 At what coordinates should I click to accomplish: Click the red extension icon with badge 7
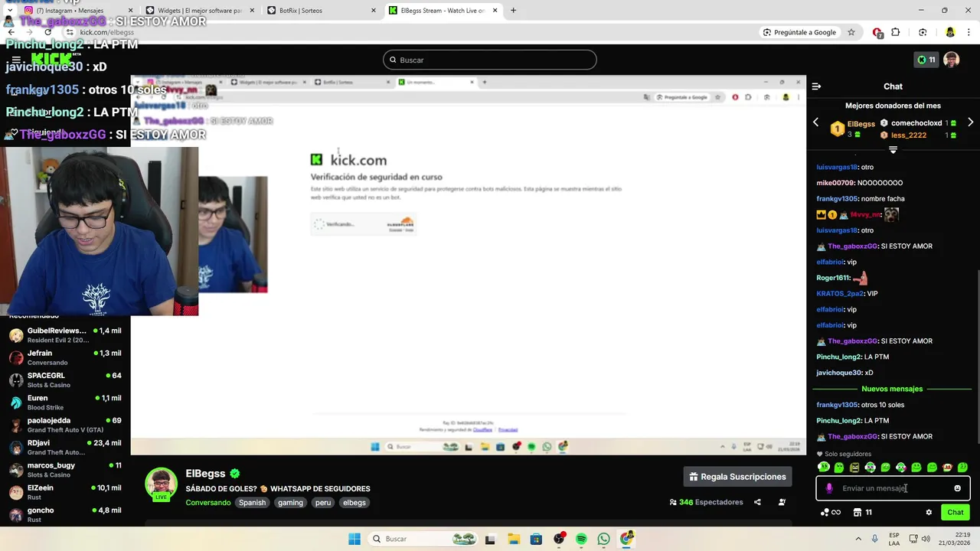(877, 32)
